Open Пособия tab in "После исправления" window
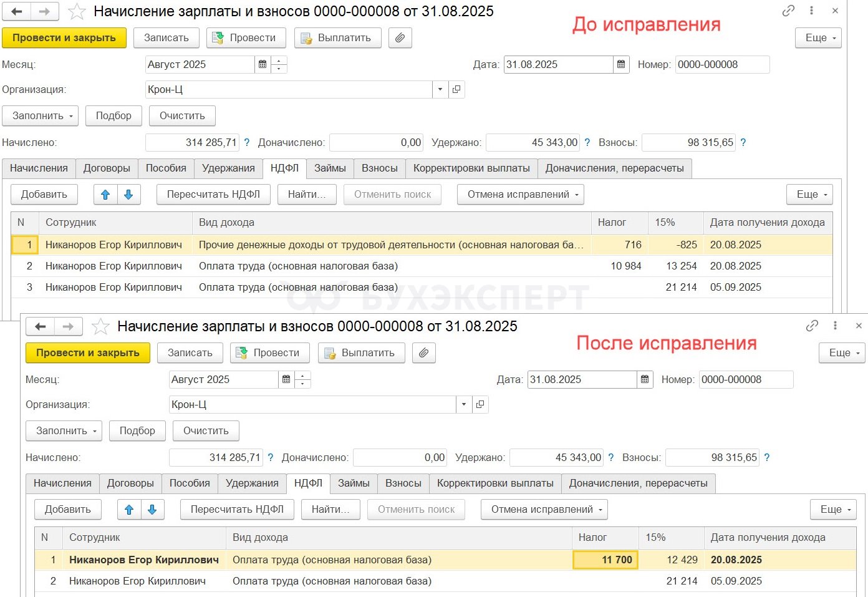The width and height of the screenshot is (868, 597). click(190, 483)
